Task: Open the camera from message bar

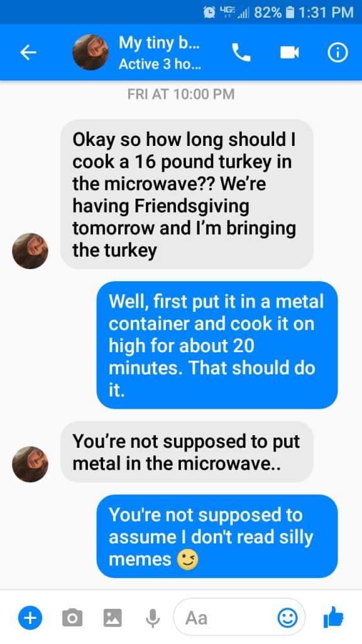Action: coord(72,618)
